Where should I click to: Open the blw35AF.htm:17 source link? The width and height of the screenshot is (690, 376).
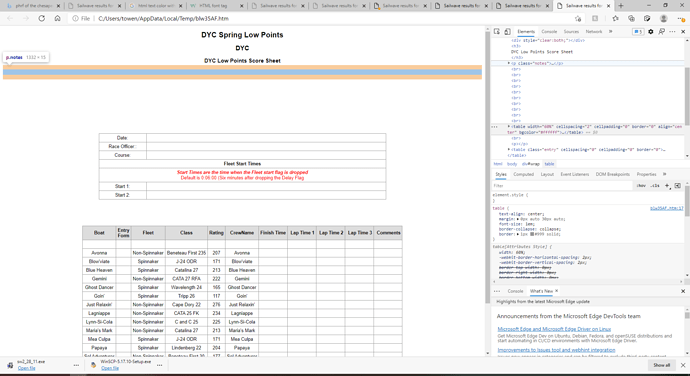667,208
